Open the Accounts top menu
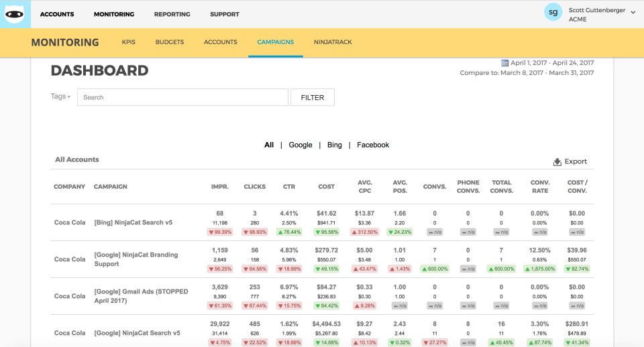Screen dimensions: 644x347 click(x=57, y=14)
